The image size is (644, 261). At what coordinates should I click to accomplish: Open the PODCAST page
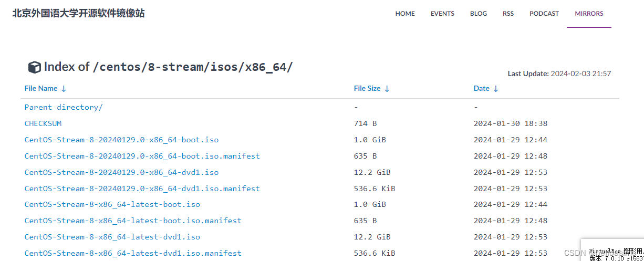coord(544,14)
